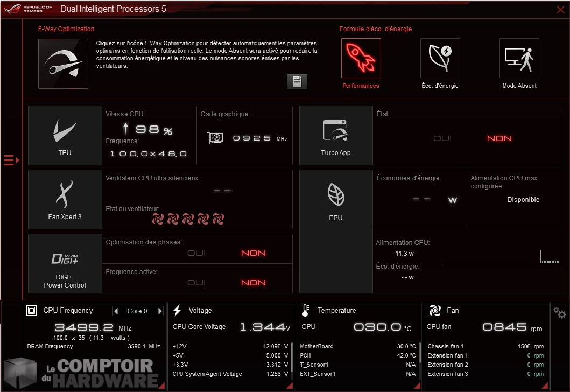
Task: Click the DRAM Frequency value 3590.1 MHz
Action: tap(144, 346)
